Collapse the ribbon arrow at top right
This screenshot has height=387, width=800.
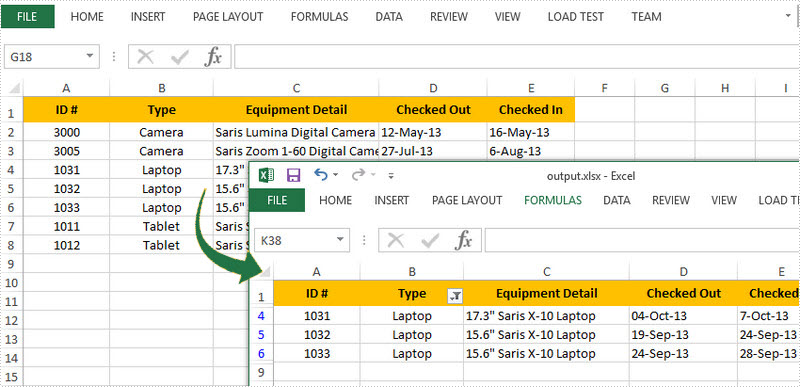pyautogui.click(x=788, y=16)
